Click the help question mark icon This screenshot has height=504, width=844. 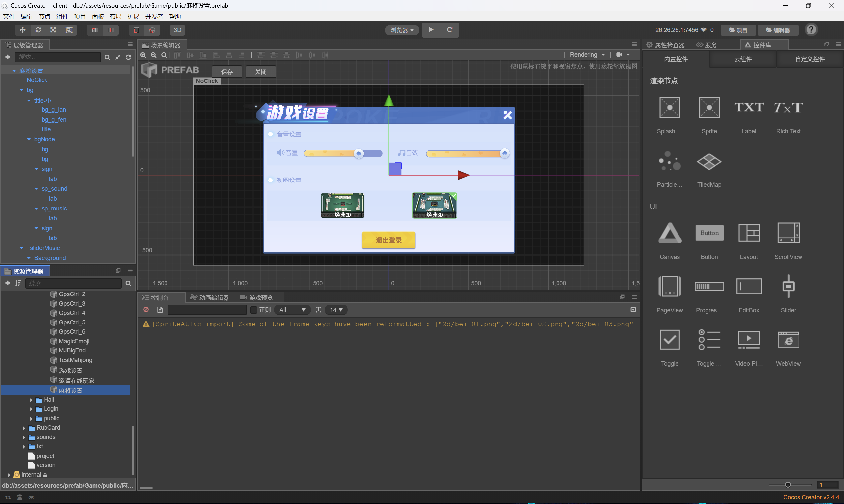click(811, 30)
